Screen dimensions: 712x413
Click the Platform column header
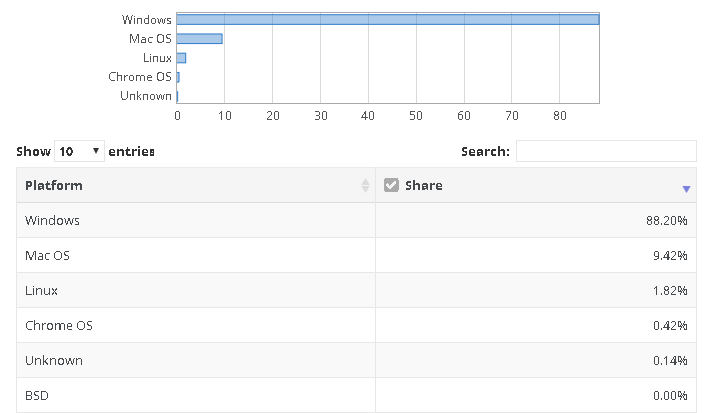[x=196, y=185]
